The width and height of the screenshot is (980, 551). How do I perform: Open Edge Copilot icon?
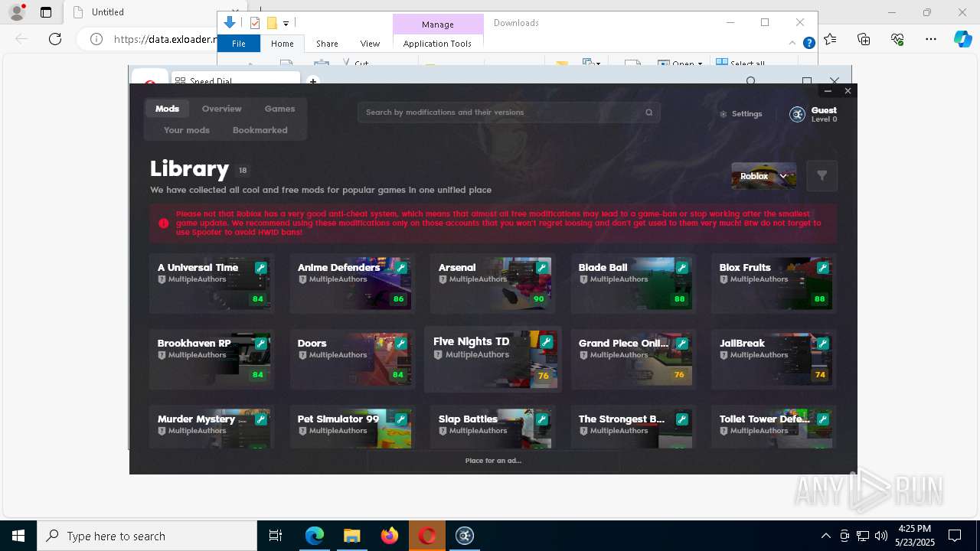click(x=962, y=39)
